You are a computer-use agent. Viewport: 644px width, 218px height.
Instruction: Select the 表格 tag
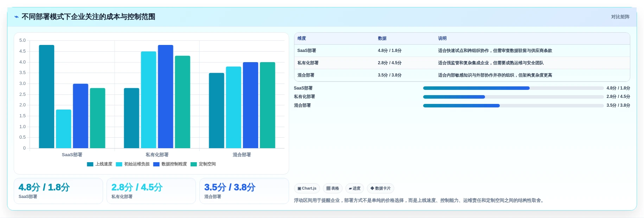(332, 188)
